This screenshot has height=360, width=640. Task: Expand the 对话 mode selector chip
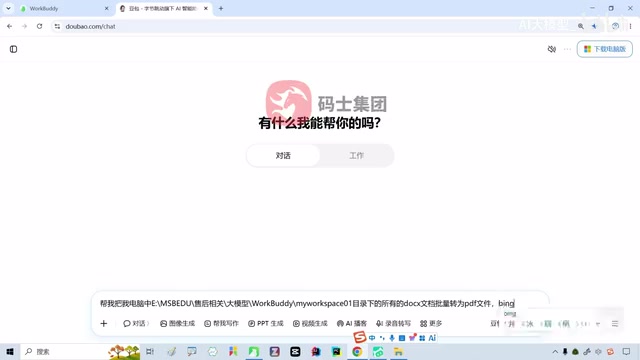(136, 323)
